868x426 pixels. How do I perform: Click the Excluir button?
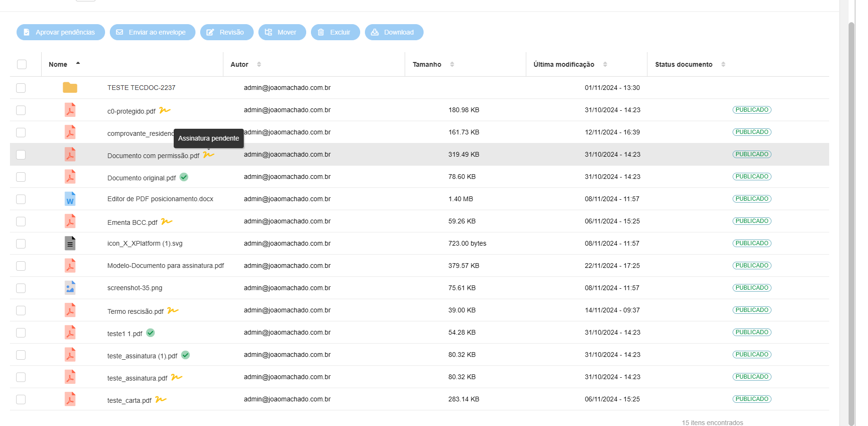coord(336,32)
